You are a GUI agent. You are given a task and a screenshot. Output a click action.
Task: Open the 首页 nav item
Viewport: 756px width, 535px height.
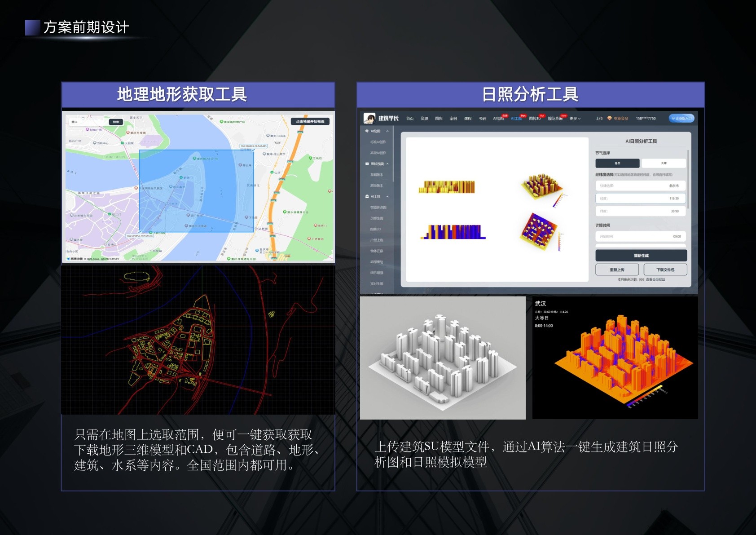coord(410,119)
